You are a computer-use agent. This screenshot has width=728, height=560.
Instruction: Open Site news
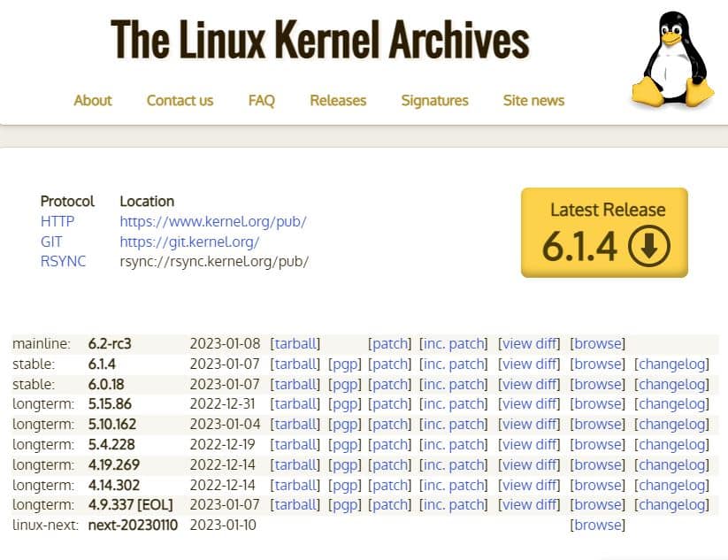(533, 100)
